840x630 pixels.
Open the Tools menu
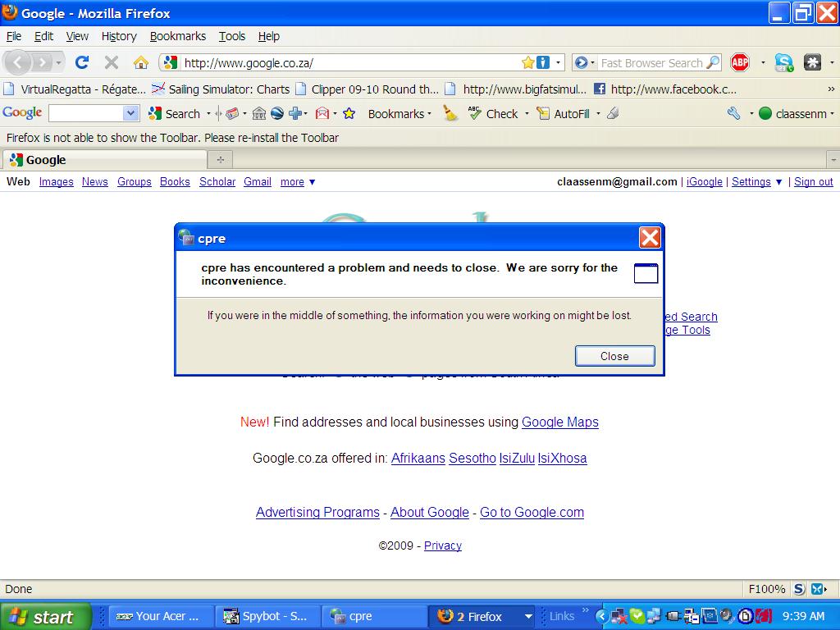coord(232,36)
